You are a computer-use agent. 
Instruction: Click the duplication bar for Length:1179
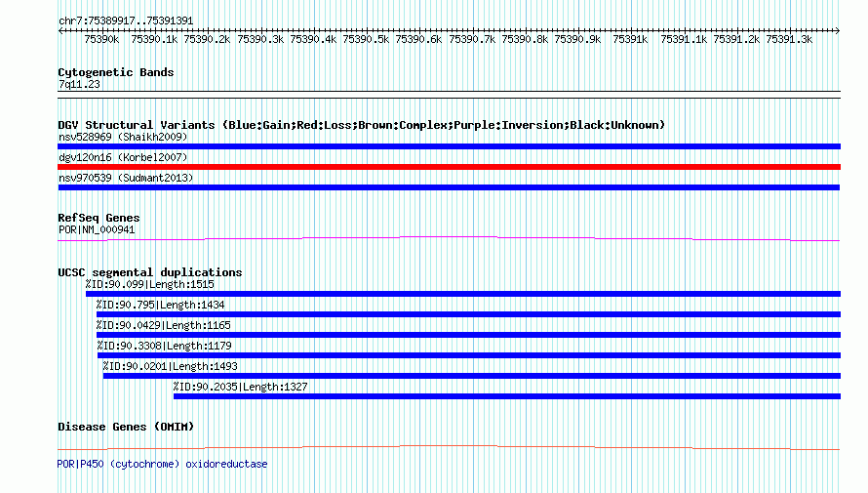point(469,355)
